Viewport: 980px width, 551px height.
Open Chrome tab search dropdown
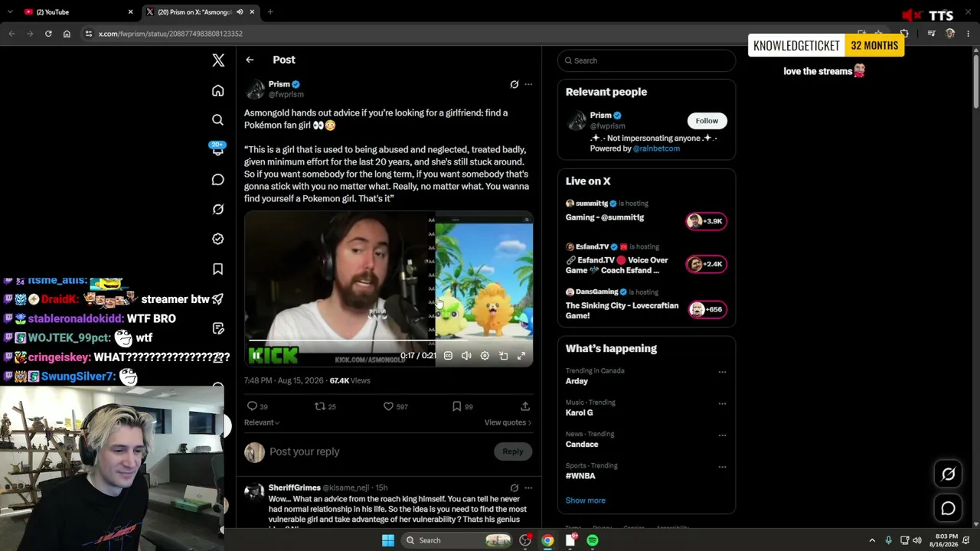(x=10, y=11)
